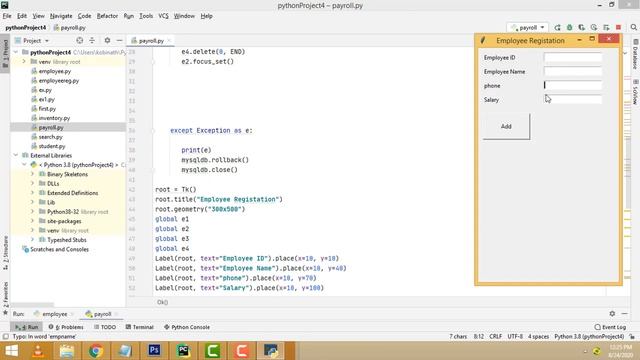
Task: Open the Terminal tool window
Action: [x=140, y=327]
